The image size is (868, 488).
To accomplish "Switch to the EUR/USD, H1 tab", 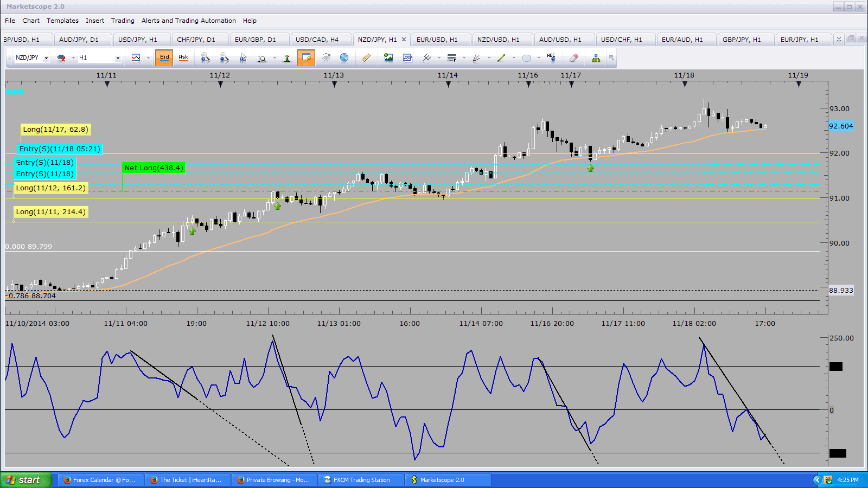I will point(437,40).
